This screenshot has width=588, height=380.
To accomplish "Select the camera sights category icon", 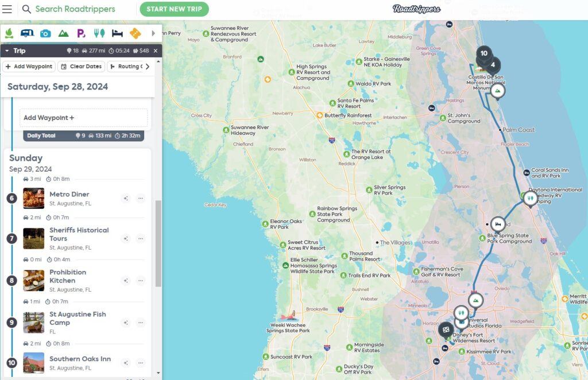I will click(x=45, y=34).
